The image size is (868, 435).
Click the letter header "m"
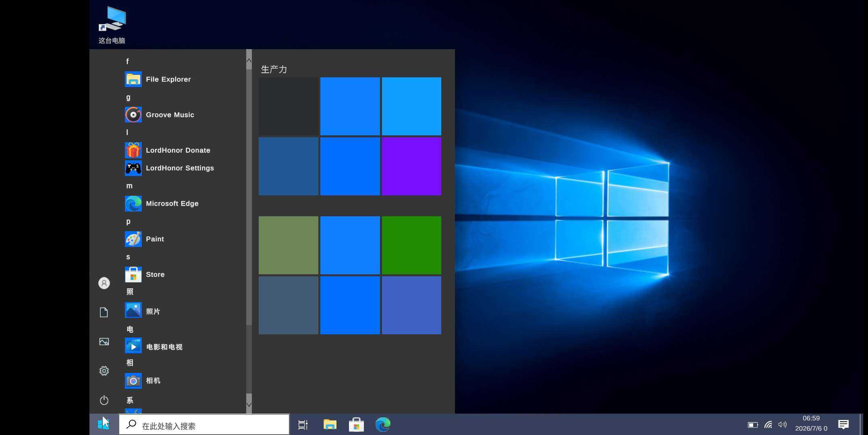click(129, 186)
